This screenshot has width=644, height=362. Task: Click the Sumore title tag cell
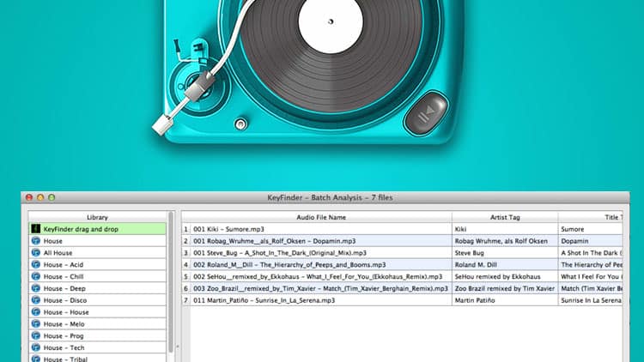pos(591,229)
